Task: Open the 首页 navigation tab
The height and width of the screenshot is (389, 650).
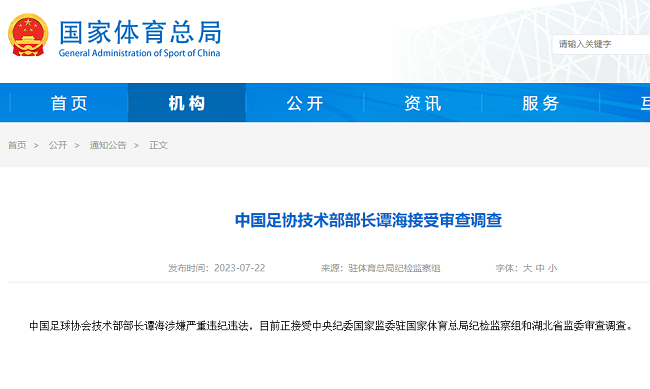Action: pos(69,103)
